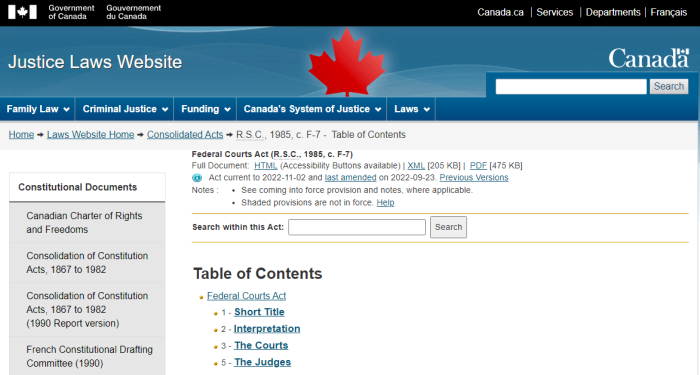Click Federal Courts Act title text
Image resolution: width=700 pixels, height=375 pixels.
point(272,154)
